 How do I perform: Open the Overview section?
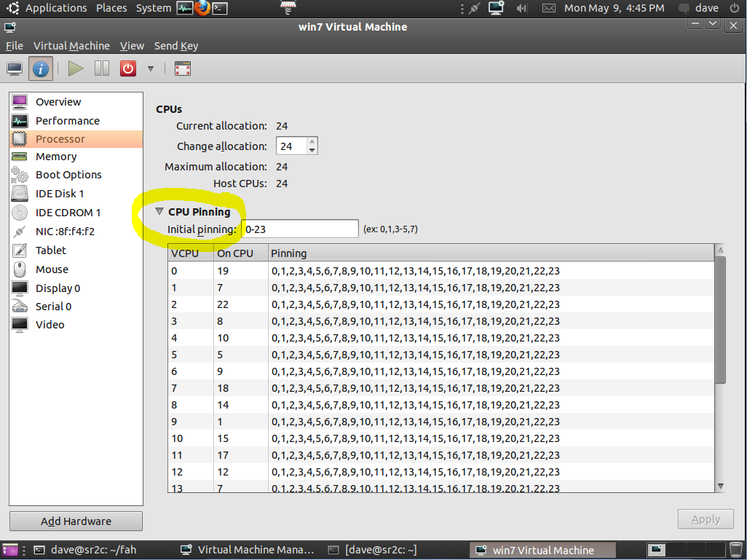(x=76, y=101)
